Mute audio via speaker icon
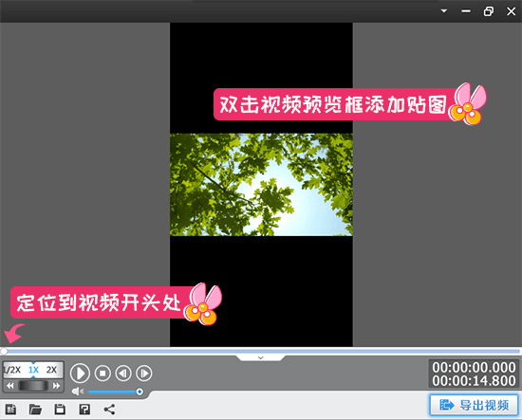Screen dimensions: 522x420 pos(77,392)
